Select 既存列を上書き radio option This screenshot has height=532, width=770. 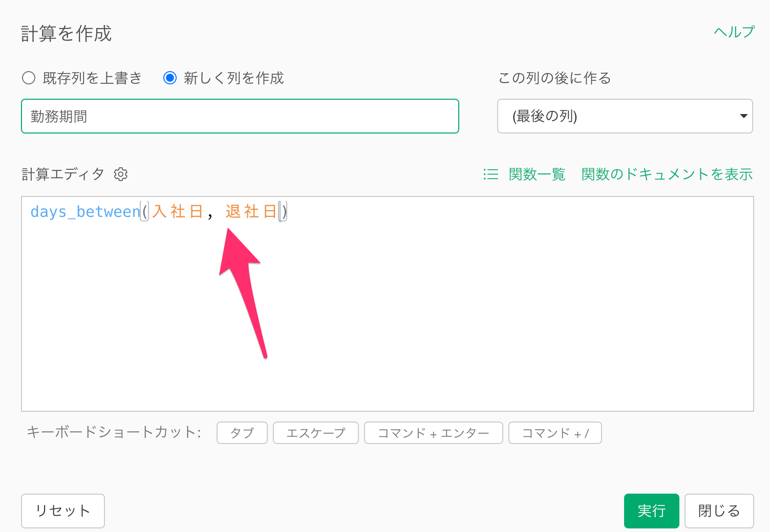click(29, 78)
